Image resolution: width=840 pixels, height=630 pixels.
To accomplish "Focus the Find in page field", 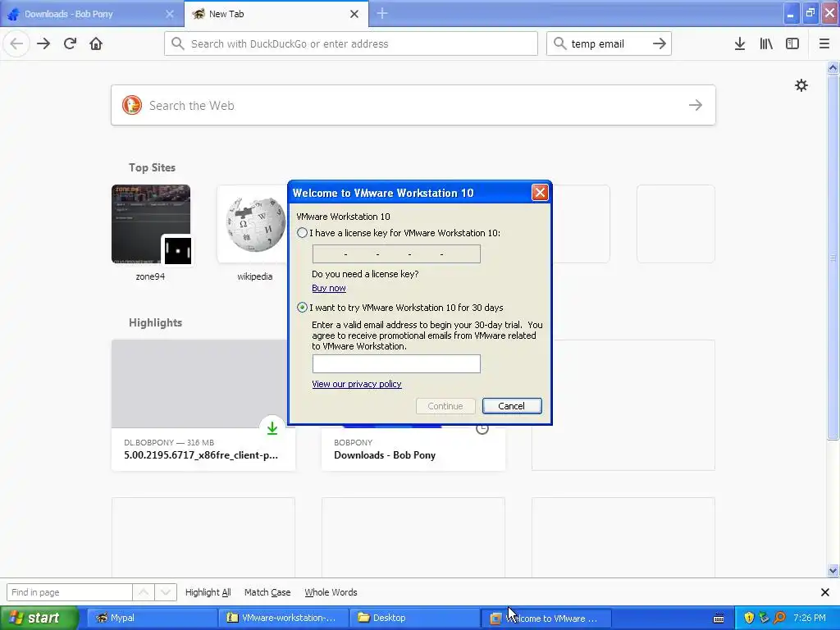I will coord(69,592).
